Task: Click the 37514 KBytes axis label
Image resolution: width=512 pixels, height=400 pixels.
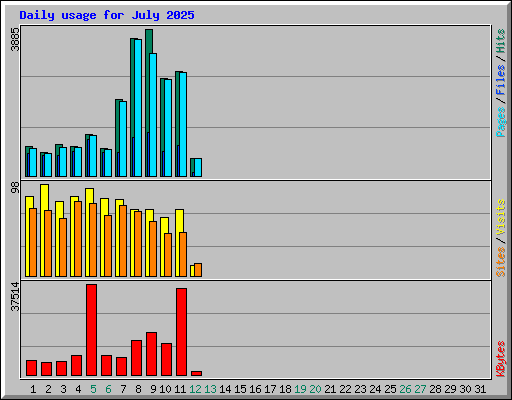Action: 15,297
